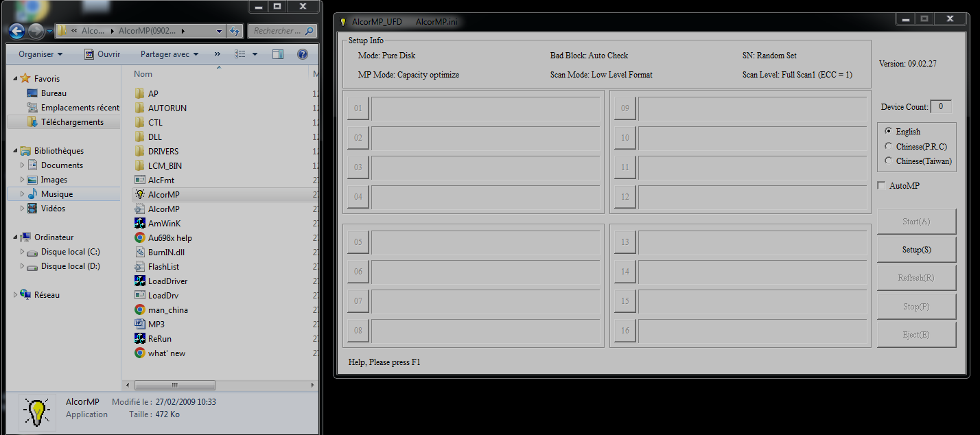Select the AUTORUN folder icon
This screenshot has height=435, width=980.
point(139,108)
